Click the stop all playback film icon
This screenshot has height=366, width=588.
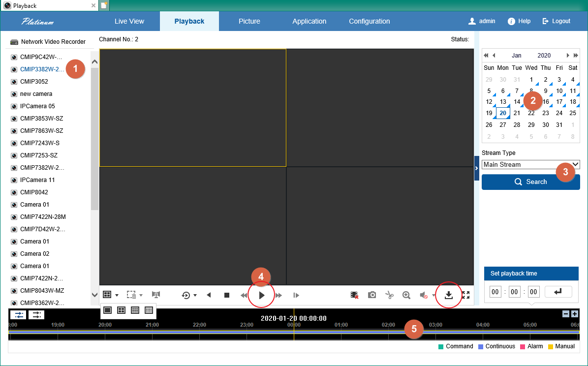point(354,295)
